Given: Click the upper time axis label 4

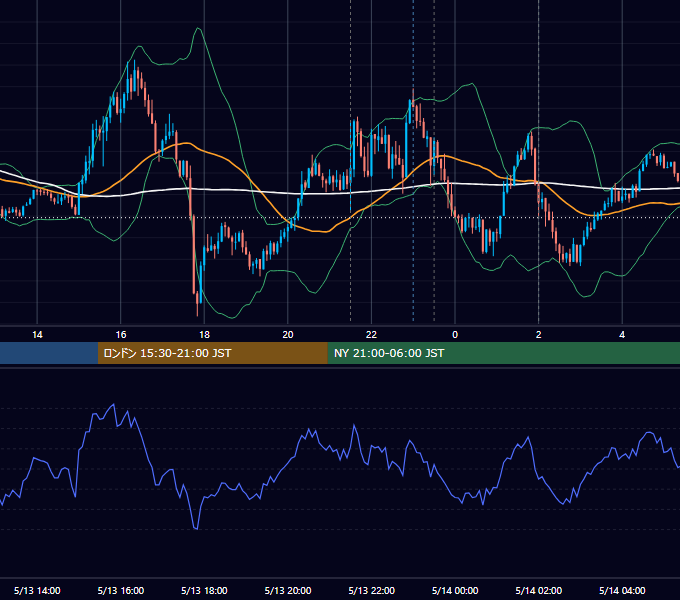Looking at the screenshot, I should (x=622, y=335).
